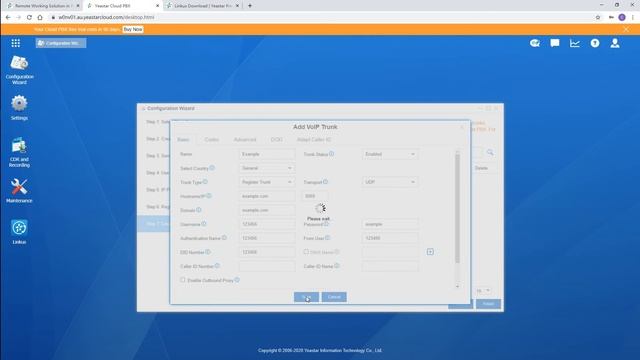Click the browser home icon
This screenshot has width=640, height=360.
click(x=40, y=17)
